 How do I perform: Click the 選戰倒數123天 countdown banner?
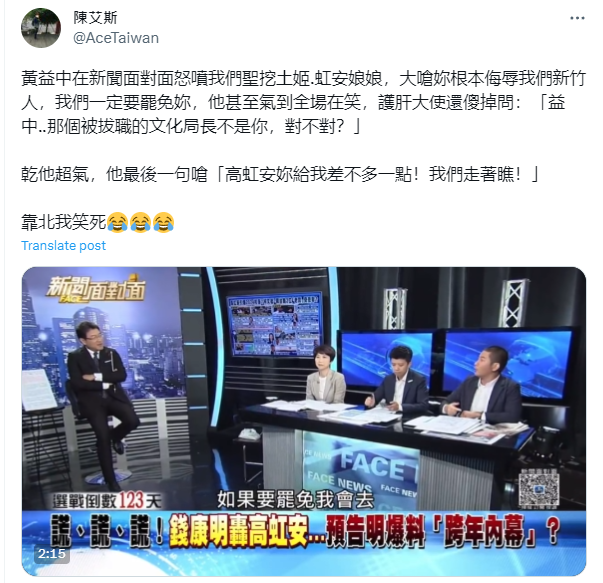[108, 500]
